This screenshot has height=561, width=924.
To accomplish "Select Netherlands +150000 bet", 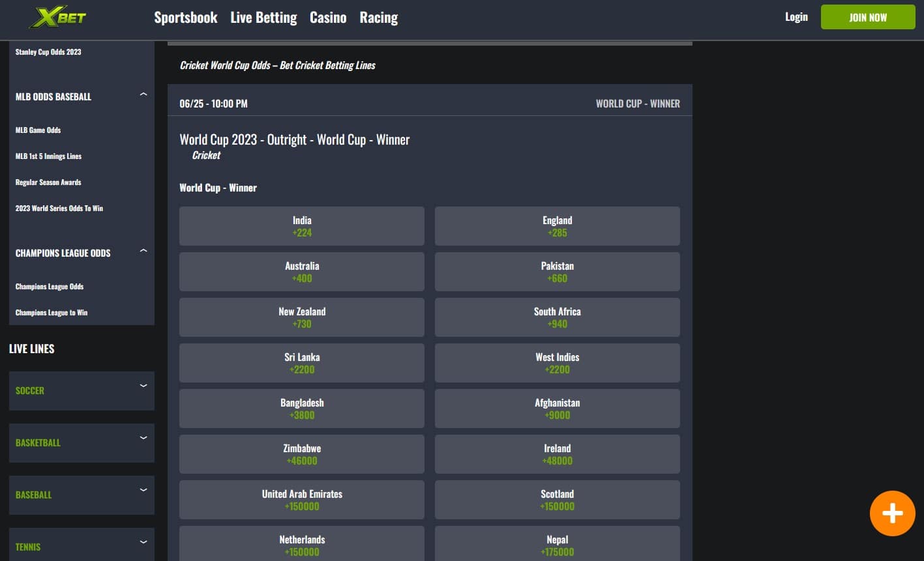I will (x=302, y=543).
